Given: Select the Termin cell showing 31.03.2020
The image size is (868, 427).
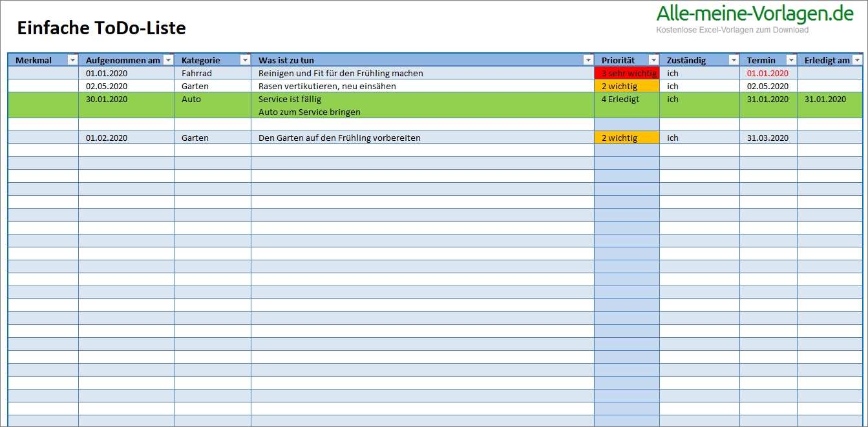Looking at the screenshot, I should 767,138.
